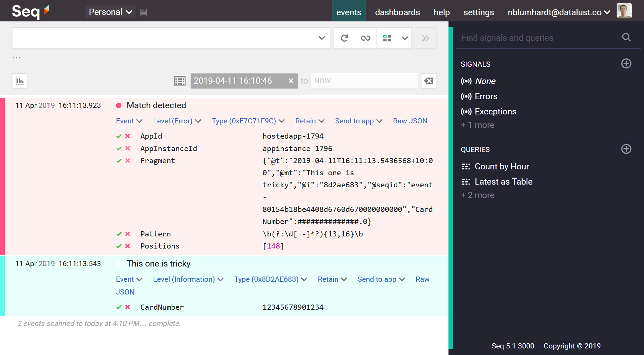Image resolution: width=644 pixels, height=355 pixels.
Task: Open the dashboards tab
Action: pos(397,12)
